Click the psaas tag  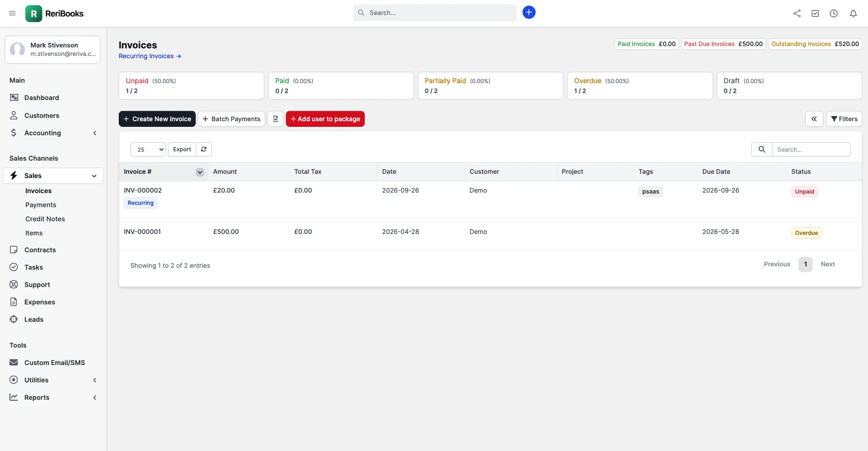(651, 192)
